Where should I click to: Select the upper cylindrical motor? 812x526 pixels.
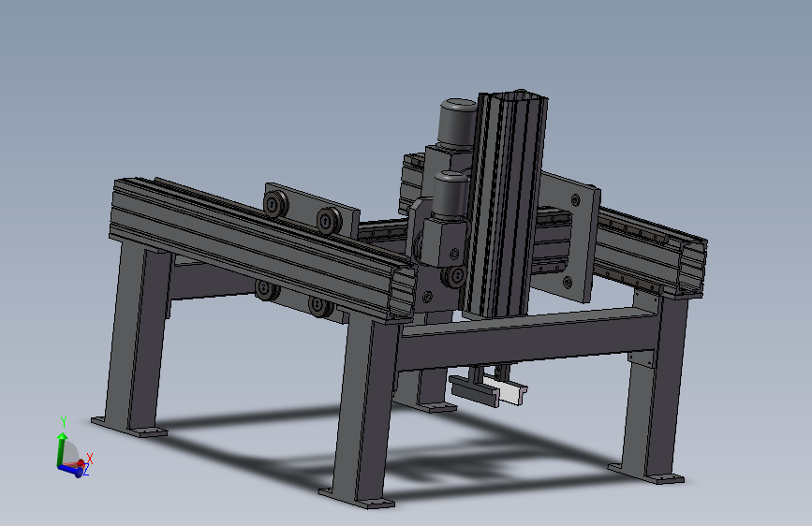457,123
